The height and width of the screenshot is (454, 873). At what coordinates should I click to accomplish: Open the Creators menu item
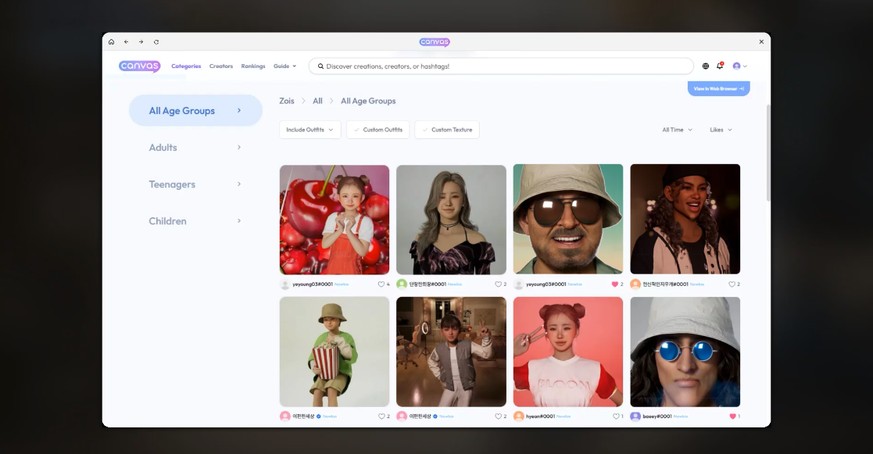click(221, 66)
